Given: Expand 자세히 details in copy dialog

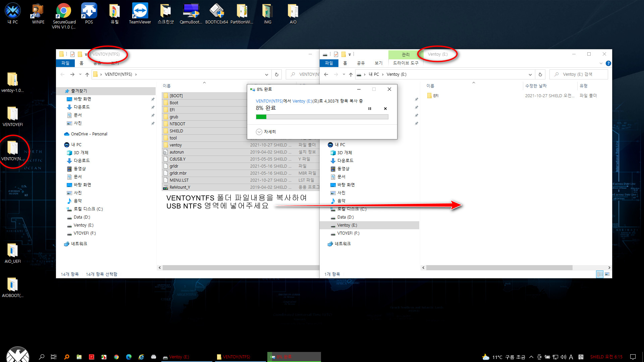Looking at the screenshot, I should tap(266, 132).
